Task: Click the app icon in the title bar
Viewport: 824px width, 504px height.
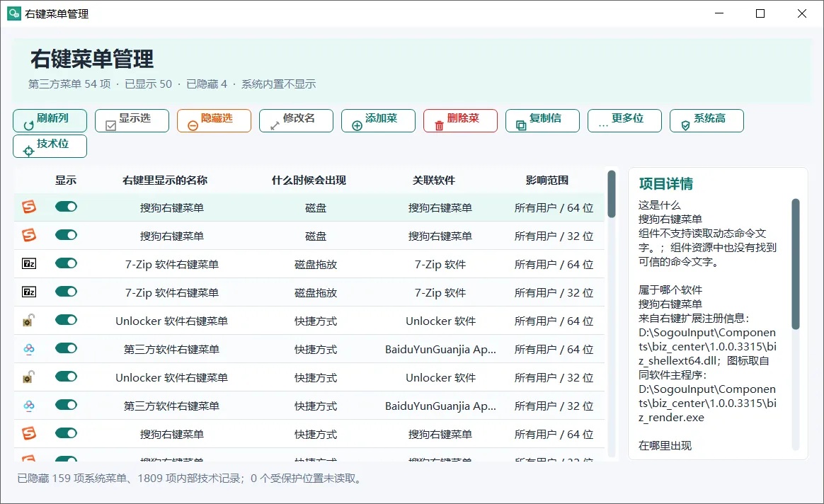Action: (x=13, y=13)
